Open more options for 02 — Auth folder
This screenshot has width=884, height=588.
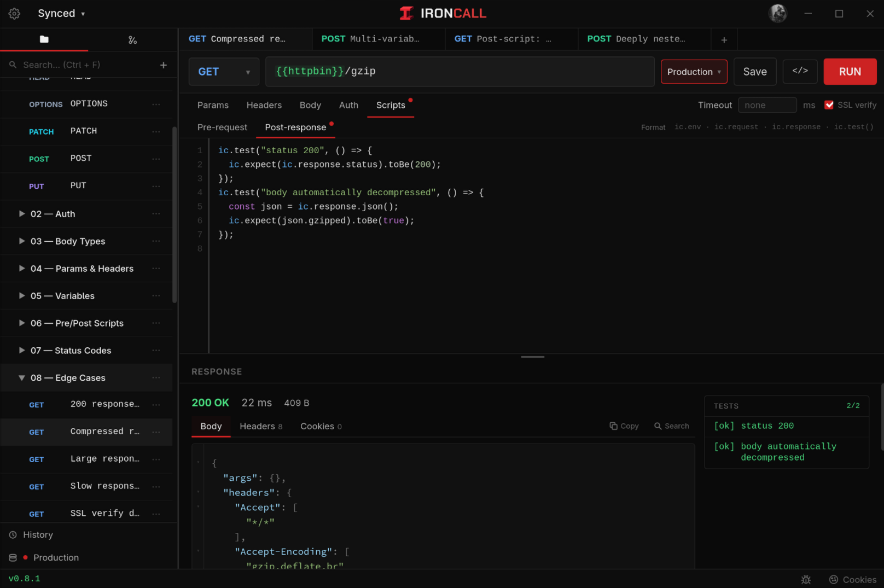point(156,214)
